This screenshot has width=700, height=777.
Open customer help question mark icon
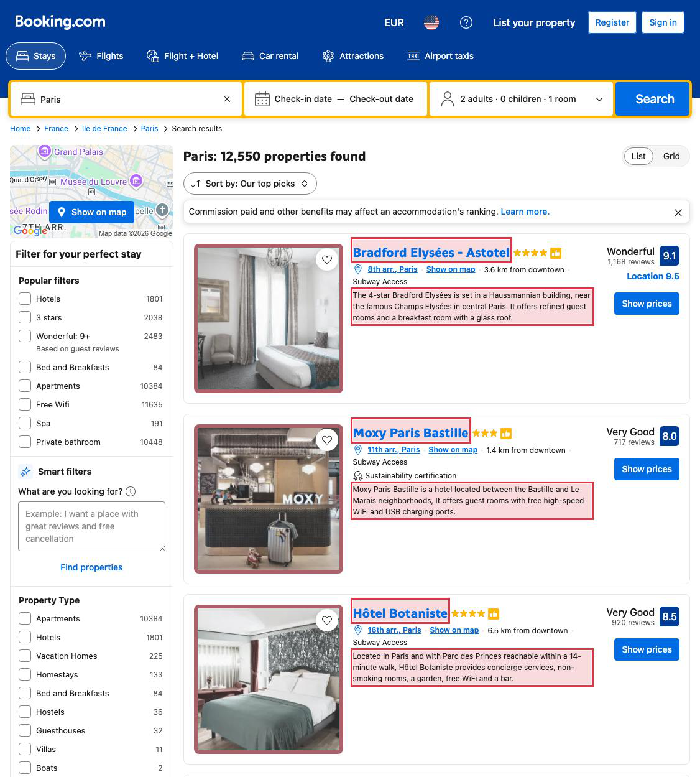466,22
